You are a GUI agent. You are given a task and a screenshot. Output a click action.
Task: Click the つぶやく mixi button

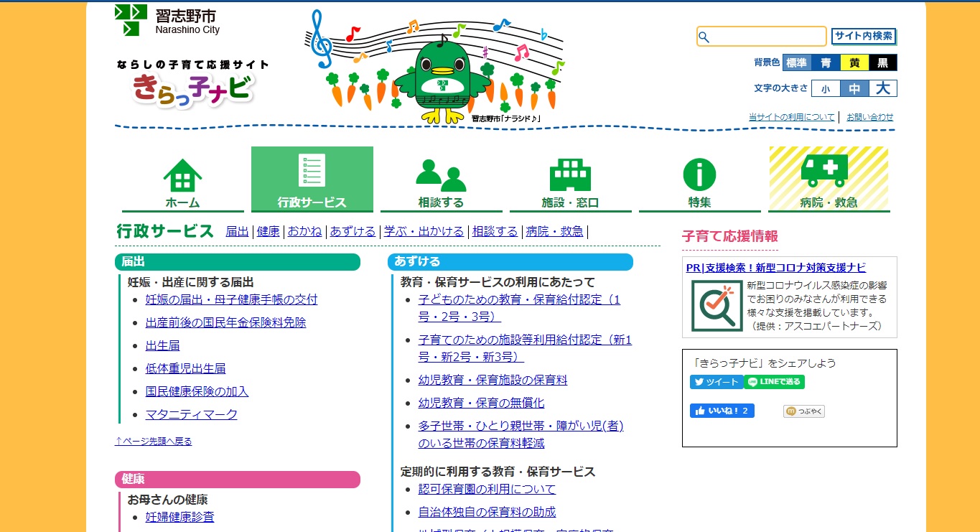point(804,411)
